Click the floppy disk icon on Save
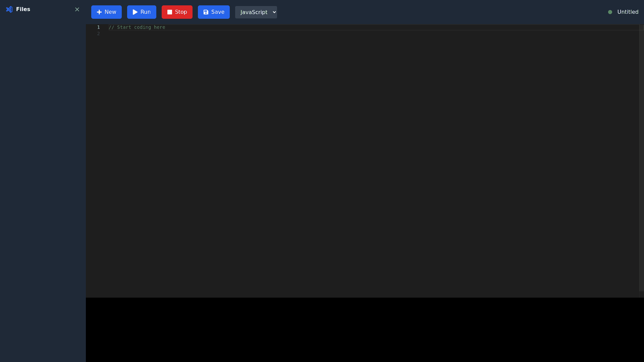This screenshot has height=362, width=644. coord(205,12)
